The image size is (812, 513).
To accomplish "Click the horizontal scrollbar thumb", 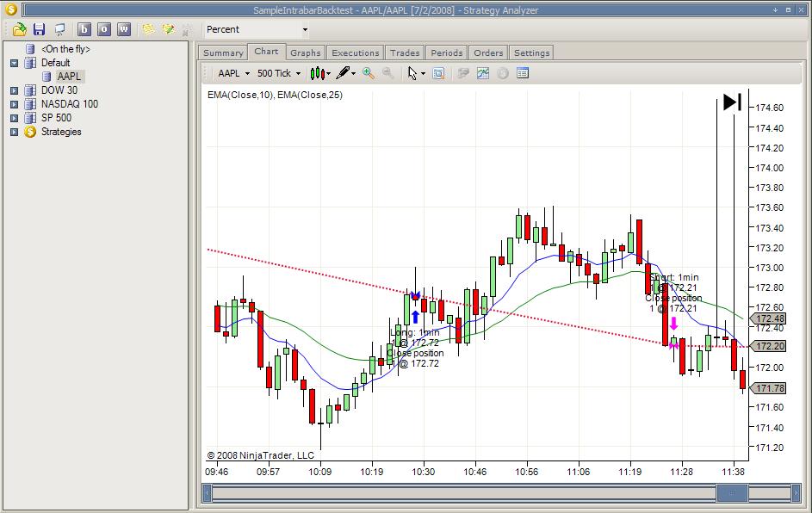I will (x=731, y=493).
